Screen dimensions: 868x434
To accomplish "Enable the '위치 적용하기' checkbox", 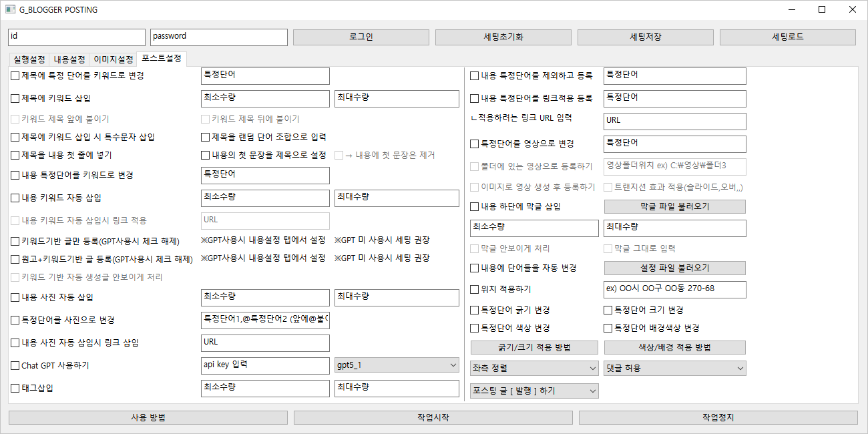I will click(x=475, y=290).
